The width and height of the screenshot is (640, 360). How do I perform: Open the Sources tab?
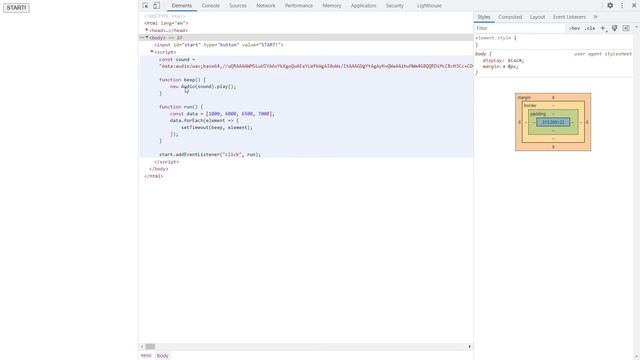238,6
